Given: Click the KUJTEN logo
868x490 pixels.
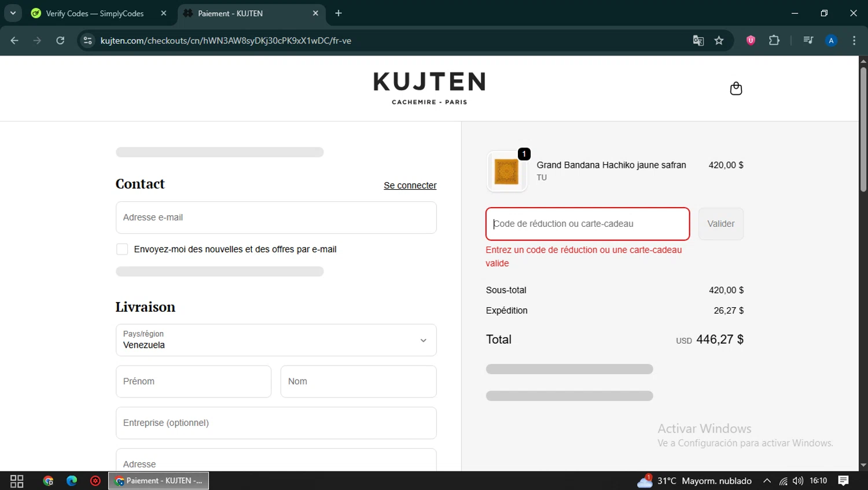Looking at the screenshot, I should (429, 88).
